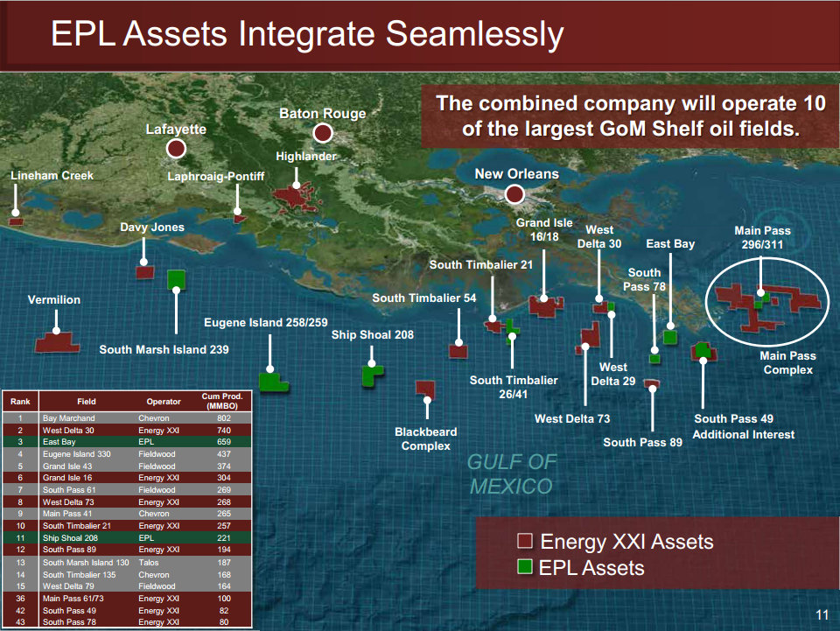The height and width of the screenshot is (631, 840).
Task: Select the Bay Marchand row in table
Action: tap(128, 418)
